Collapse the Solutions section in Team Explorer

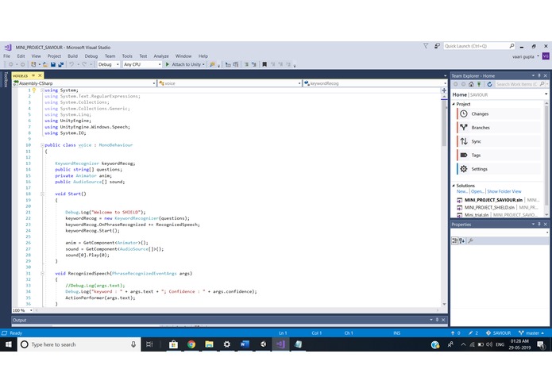point(454,186)
